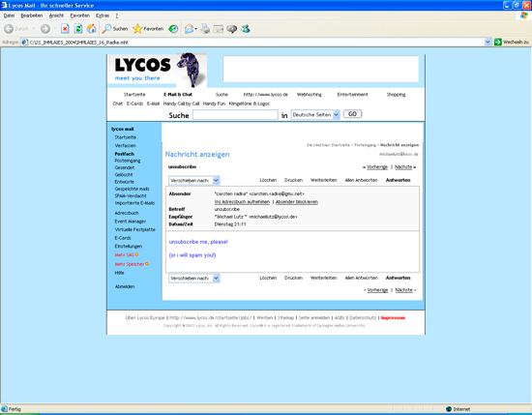
Task: Click the IE Forward arrow button
Action: click(x=45, y=29)
